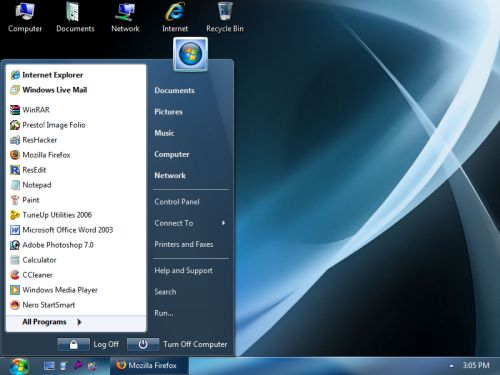
Task: Click Show Desktop quick launch icon
Action: (49, 366)
